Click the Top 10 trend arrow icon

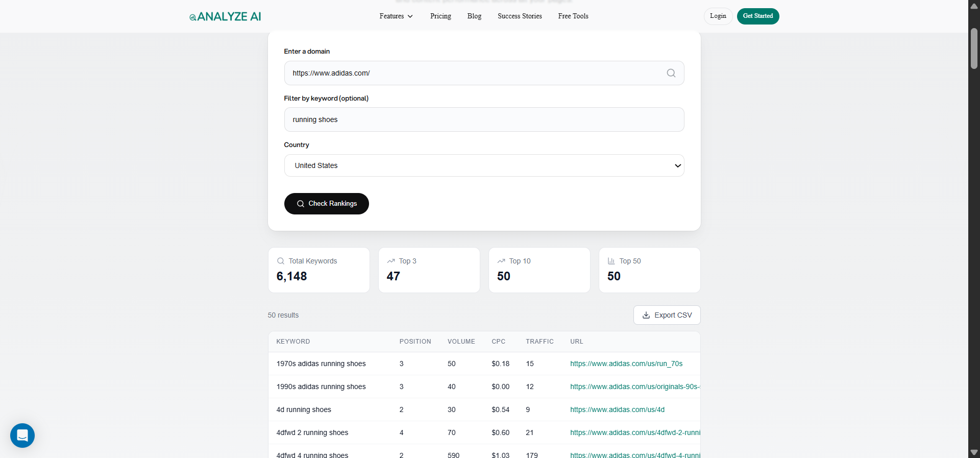[501, 261]
